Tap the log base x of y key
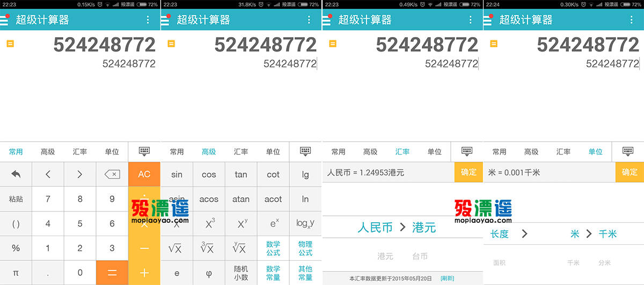The height and width of the screenshot is (285, 644). pos(305,224)
